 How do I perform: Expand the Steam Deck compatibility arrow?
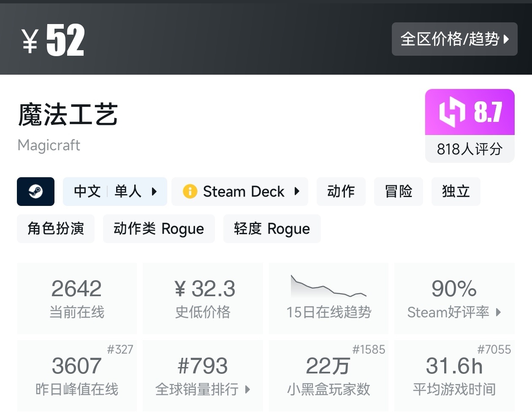point(297,192)
